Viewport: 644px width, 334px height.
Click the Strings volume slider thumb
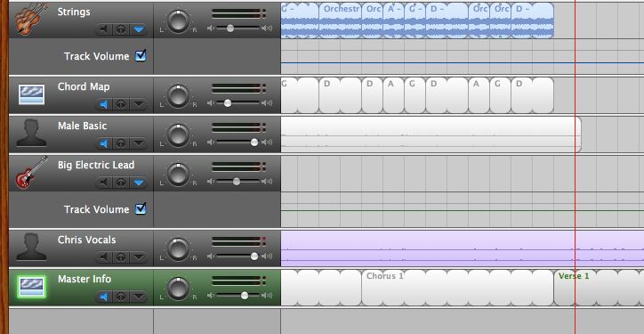230,28
